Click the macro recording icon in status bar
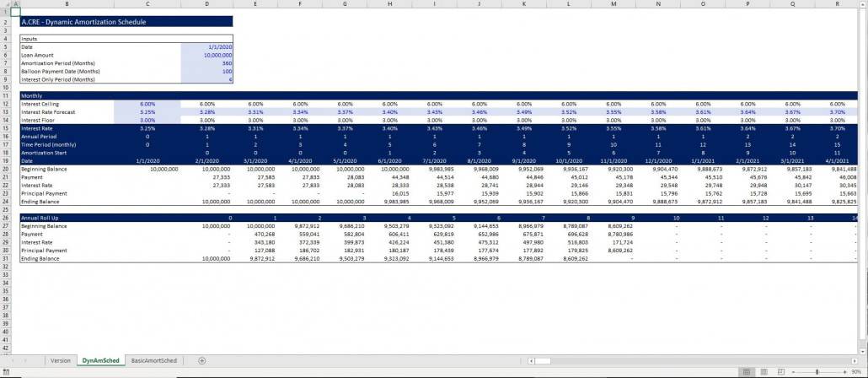The image size is (868, 378). (5, 372)
